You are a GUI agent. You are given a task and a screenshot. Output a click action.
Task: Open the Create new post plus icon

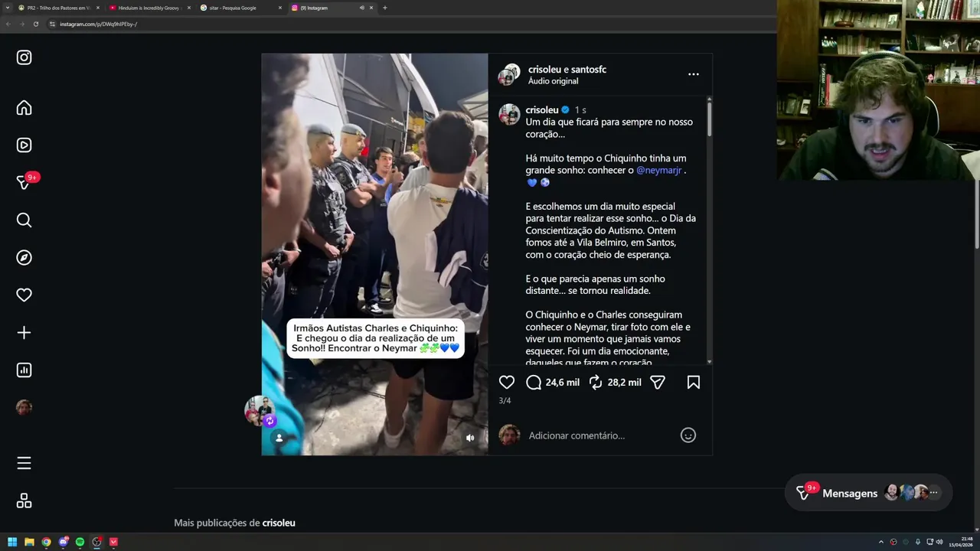[x=24, y=333]
